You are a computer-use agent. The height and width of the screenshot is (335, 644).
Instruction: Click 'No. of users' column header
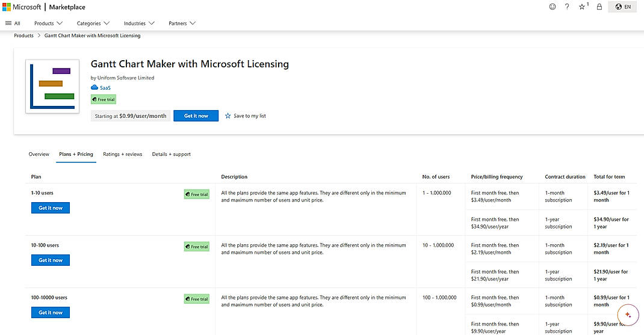[436, 177]
